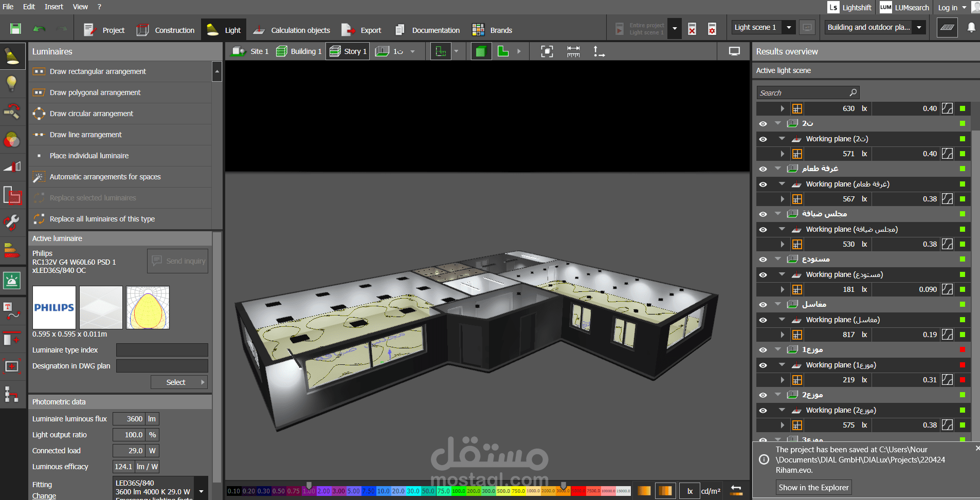Toggle visibility of Working plane (مغاسل)
Image resolution: width=980 pixels, height=500 pixels.
[763, 320]
